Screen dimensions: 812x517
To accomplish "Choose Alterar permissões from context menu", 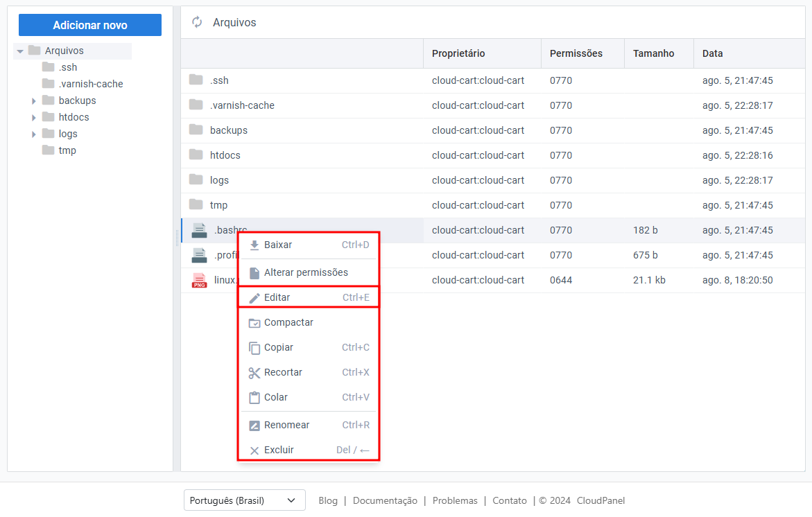I will (x=306, y=273).
